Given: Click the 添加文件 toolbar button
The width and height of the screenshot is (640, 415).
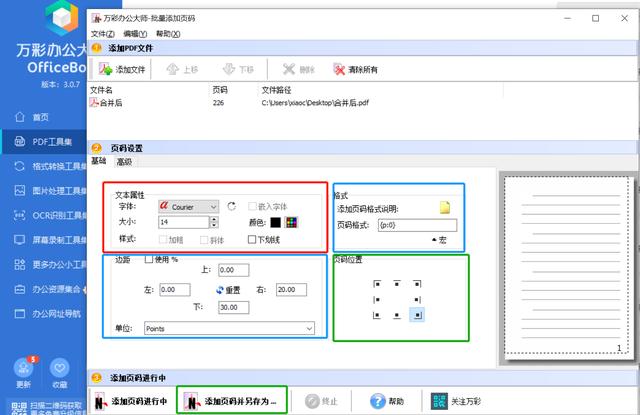Looking at the screenshot, I should (x=122, y=69).
